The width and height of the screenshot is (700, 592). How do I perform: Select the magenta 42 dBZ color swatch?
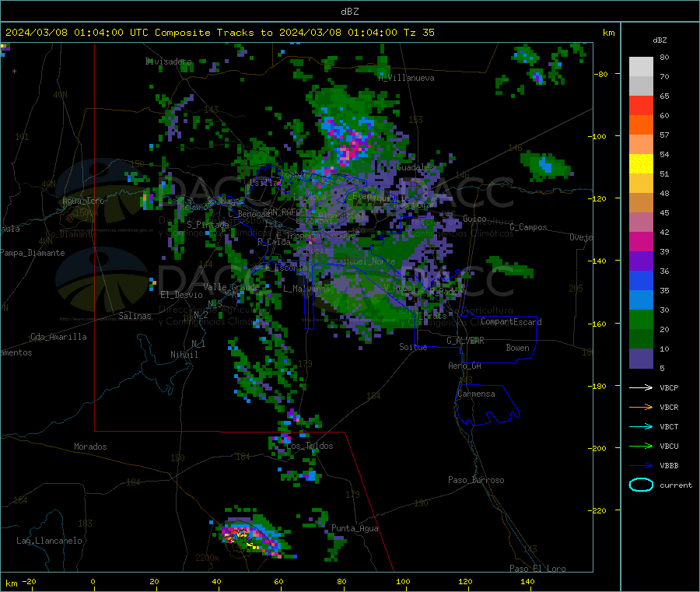(x=641, y=241)
